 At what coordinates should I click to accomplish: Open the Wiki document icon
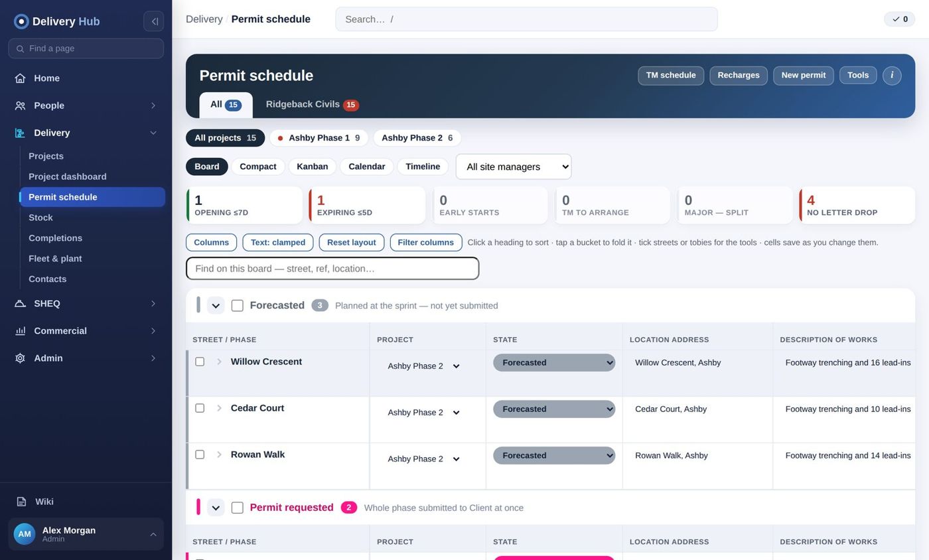pos(21,502)
